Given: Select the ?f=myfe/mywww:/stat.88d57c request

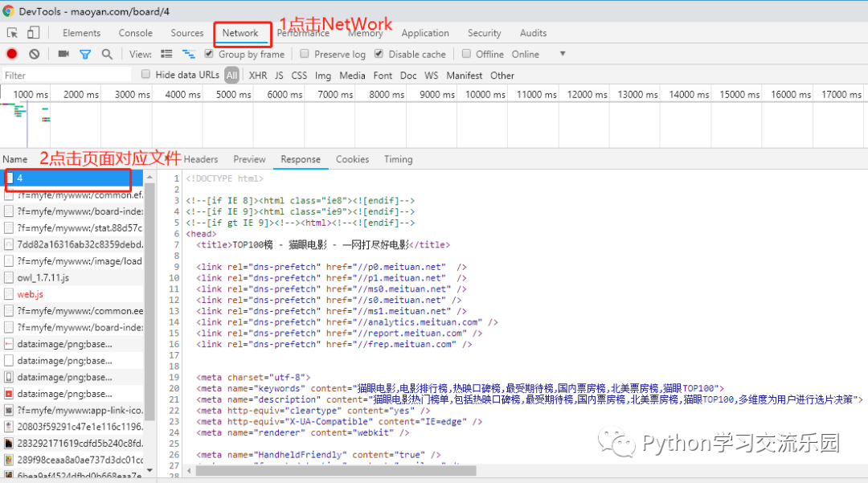Looking at the screenshot, I should click(x=72, y=228).
